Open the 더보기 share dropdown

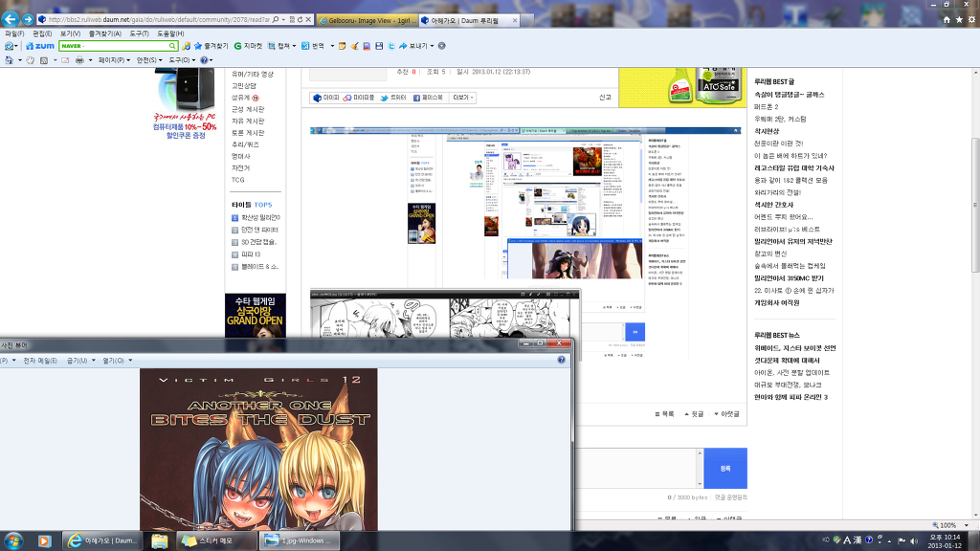pos(463,98)
